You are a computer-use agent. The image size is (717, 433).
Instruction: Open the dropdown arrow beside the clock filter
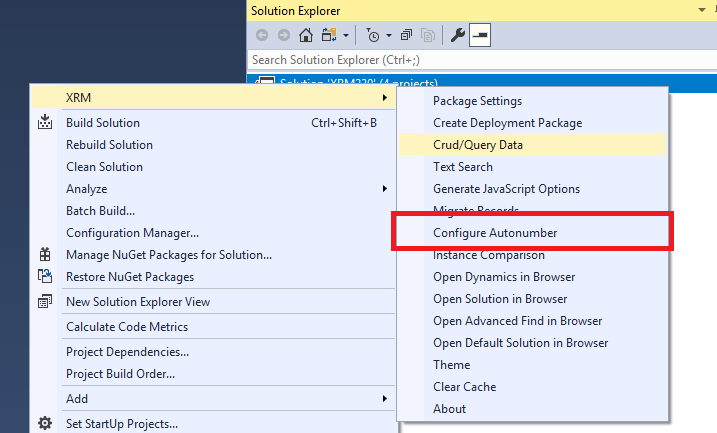pos(388,36)
